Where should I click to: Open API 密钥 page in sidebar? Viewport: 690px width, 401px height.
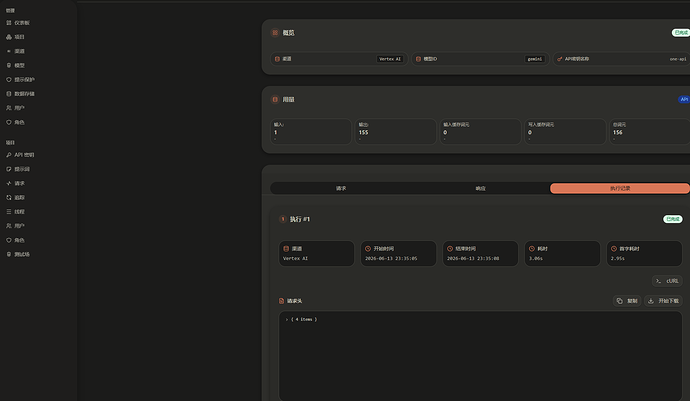click(20, 155)
